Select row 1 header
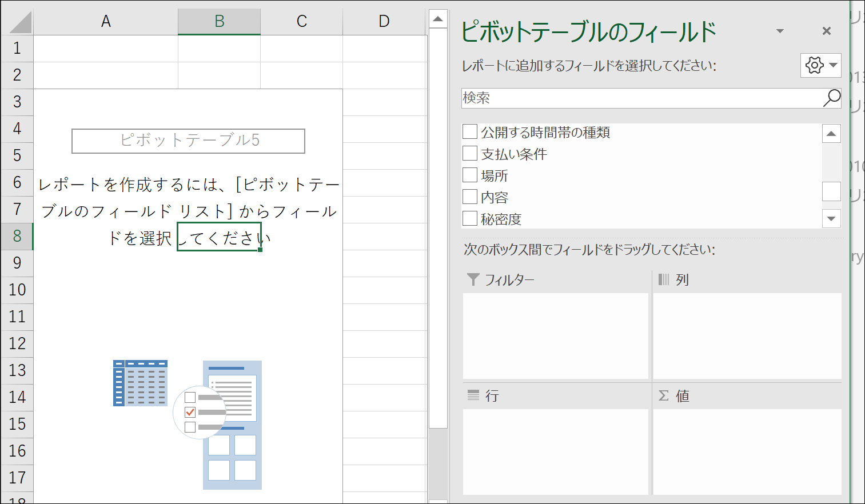The image size is (865, 504). click(17, 49)
